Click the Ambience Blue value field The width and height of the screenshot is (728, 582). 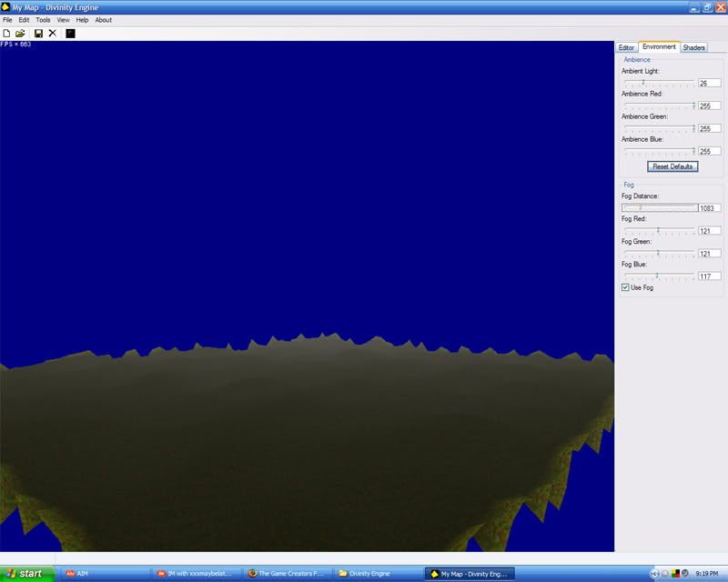tap(709, 151)
